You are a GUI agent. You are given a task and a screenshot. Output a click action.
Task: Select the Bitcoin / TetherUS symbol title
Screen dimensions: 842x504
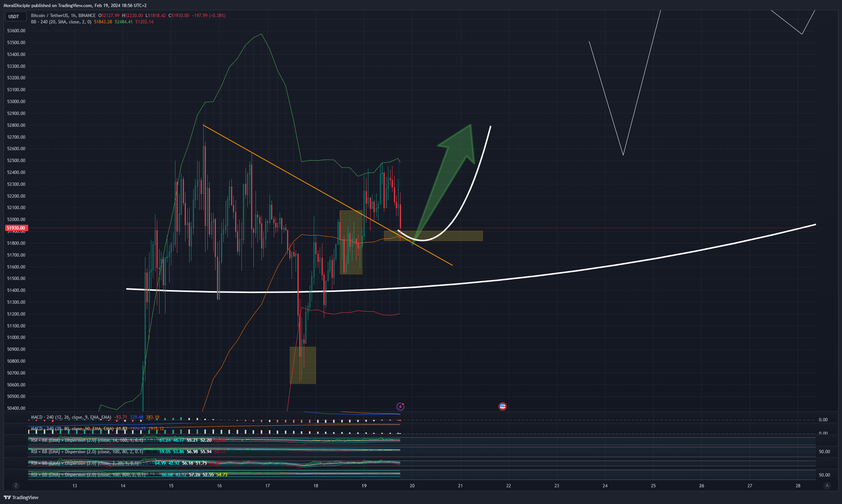[63, 16]
